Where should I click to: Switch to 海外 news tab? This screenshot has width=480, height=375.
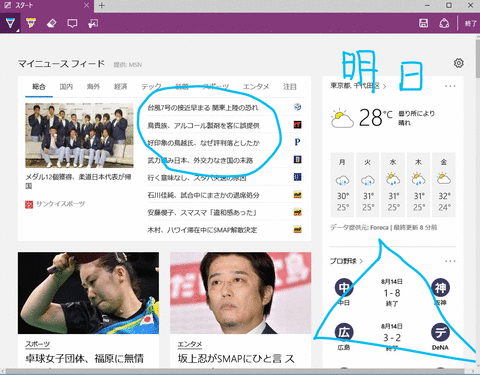[x=93, y=87]
